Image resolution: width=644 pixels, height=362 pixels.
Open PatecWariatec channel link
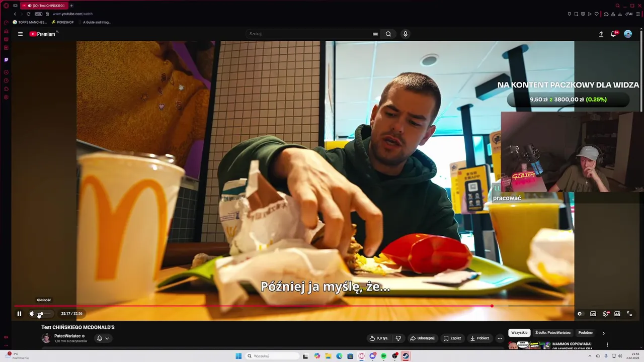[x=67, y=336]
